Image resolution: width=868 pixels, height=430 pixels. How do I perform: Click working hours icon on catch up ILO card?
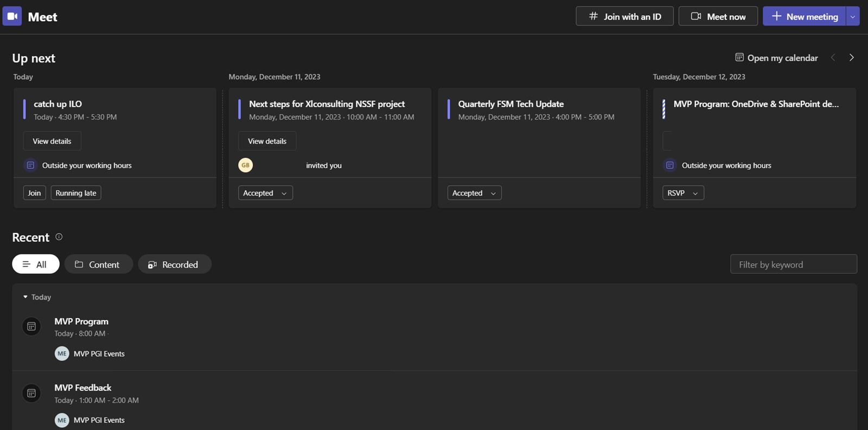pyautogui.click(x=30, y=165)
